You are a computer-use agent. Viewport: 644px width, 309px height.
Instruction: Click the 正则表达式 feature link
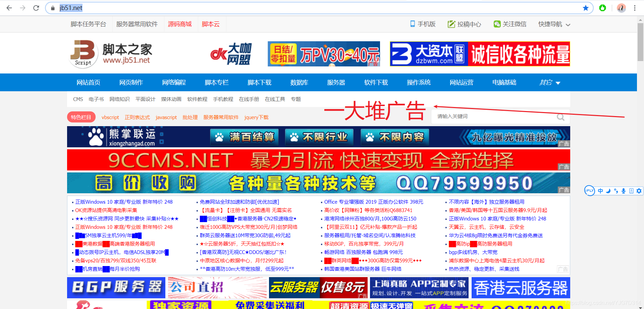tap(137, 117)
